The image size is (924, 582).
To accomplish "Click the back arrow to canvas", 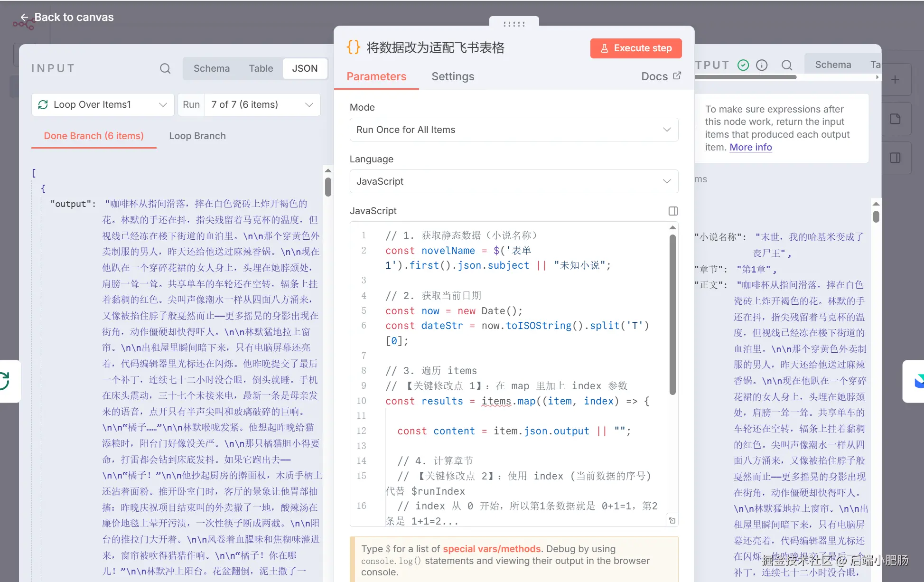I will point(24,18).
